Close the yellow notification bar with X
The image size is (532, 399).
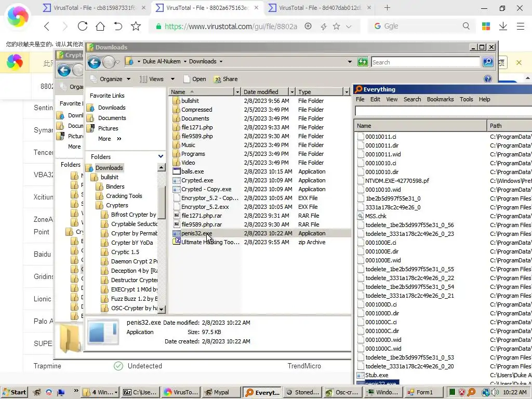(x=519, y=62)
